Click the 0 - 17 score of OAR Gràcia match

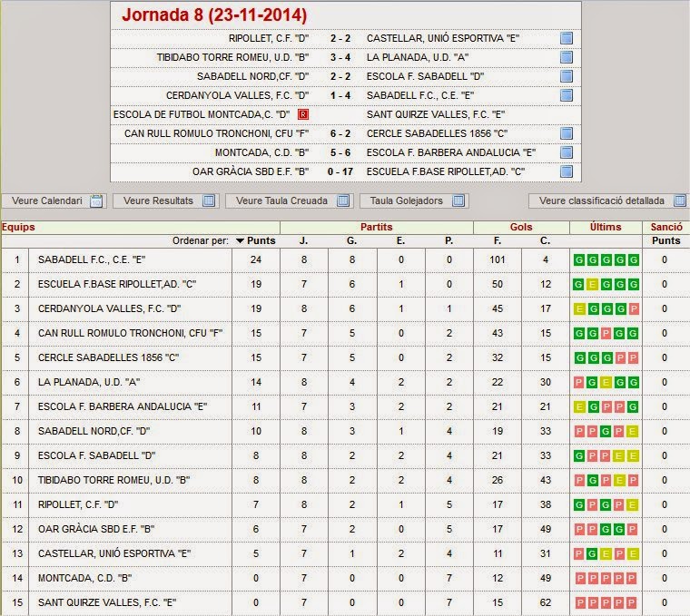(x=340, y=171)
